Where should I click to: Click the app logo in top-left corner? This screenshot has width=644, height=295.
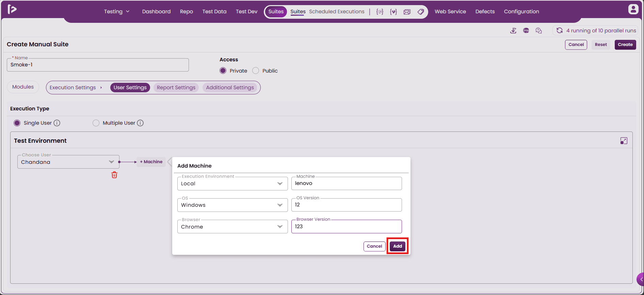click(12, 9)
